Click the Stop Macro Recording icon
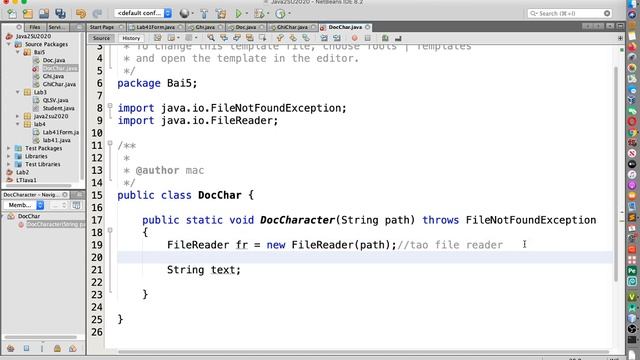 367,38
